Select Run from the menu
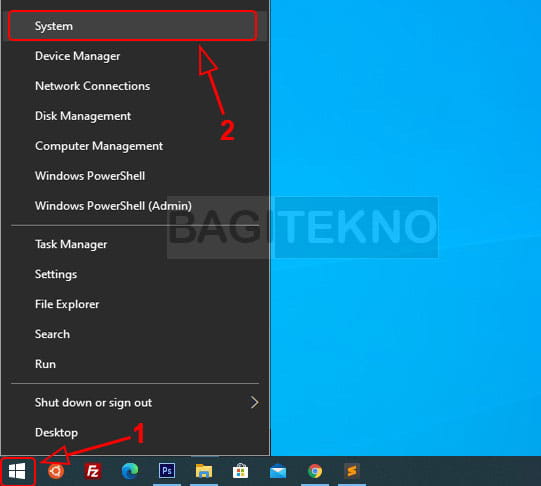The width and height of the screenshot is (541, 486). pyautogui.click(x=135, y=364)
